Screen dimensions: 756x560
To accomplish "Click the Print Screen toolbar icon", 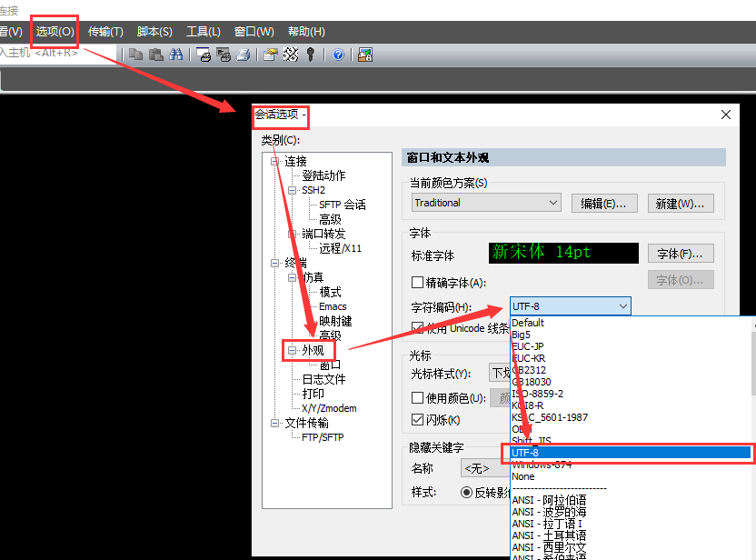I will (204, 55).
